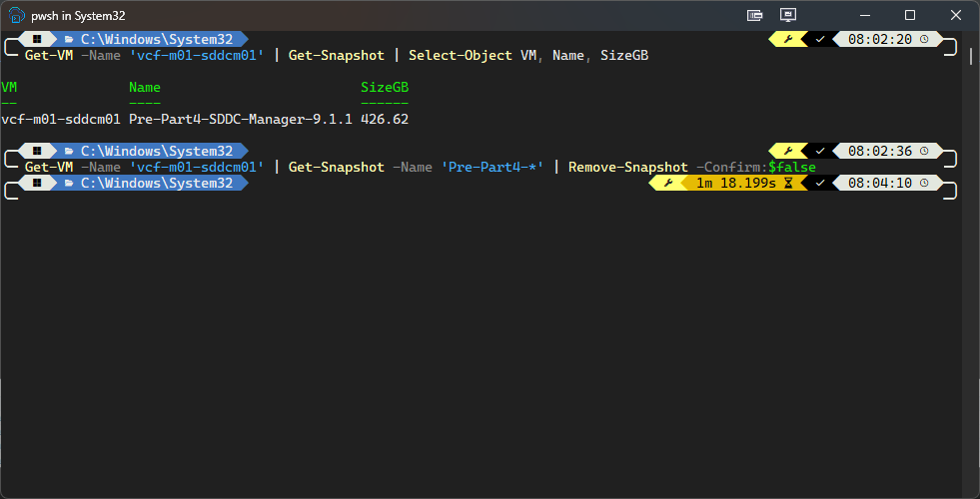Click the '1m 18.199s' execution duration
Screen dimensions: 980x499
click(735, 183)
